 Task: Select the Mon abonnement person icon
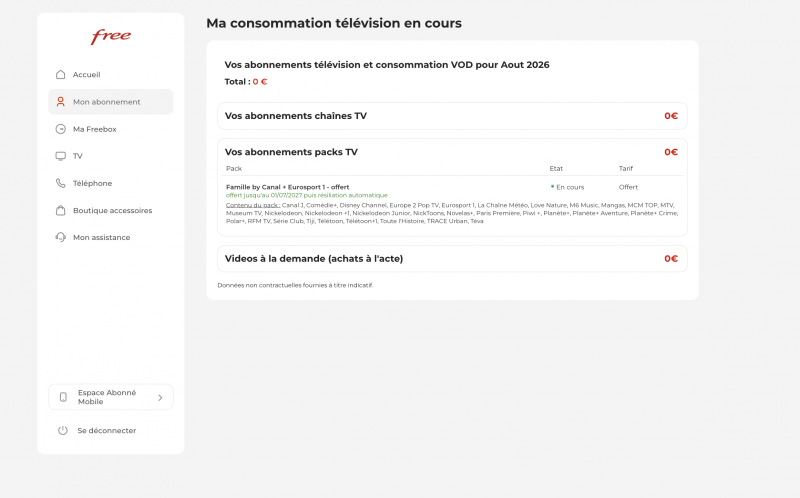click(x=61, y=102)
